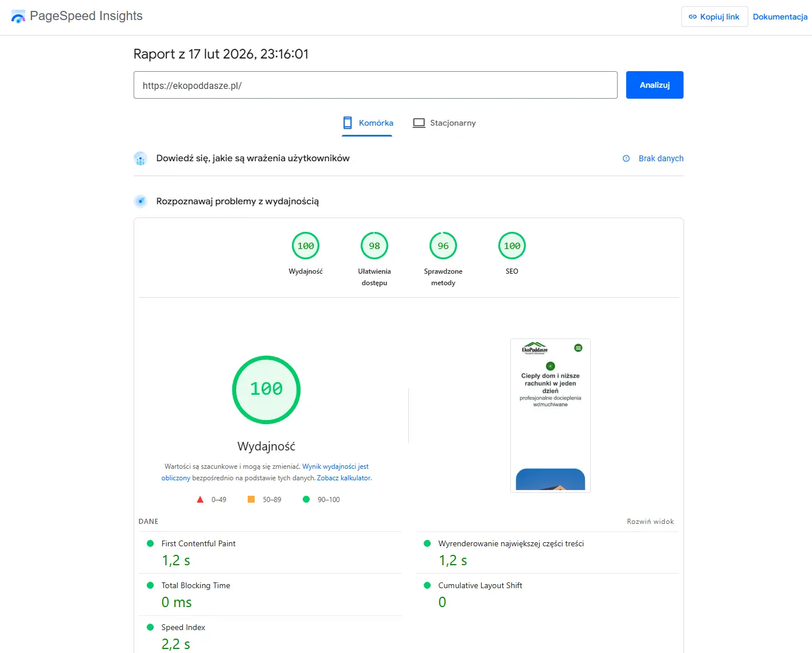Click the mobile phone icon for Komórka

pos(348,123)
